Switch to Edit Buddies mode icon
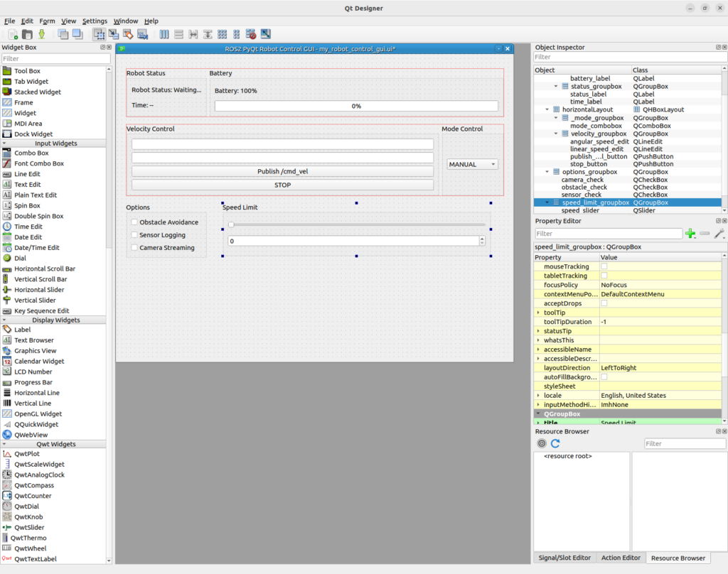Viewport: 728px width, 574px height. tap(128, 34)
